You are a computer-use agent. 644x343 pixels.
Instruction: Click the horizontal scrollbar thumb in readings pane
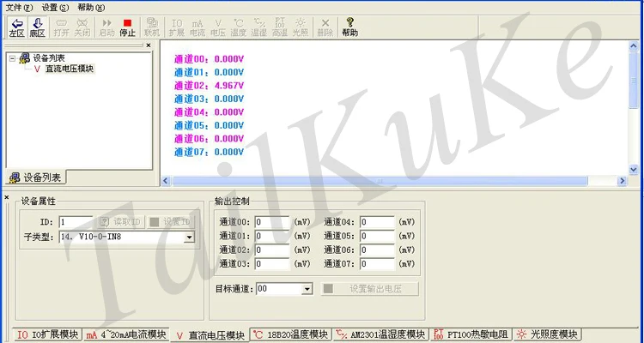pyautogui.click(x=380, y=181)
